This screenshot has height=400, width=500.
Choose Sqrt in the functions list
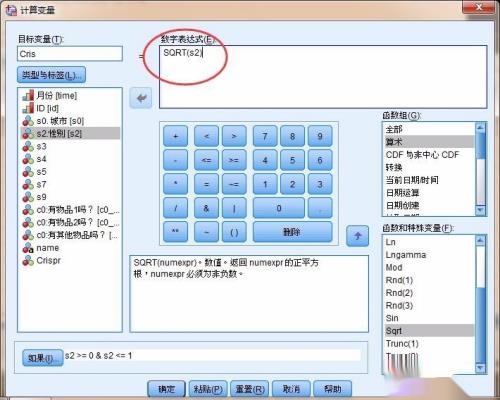point(429,331)
